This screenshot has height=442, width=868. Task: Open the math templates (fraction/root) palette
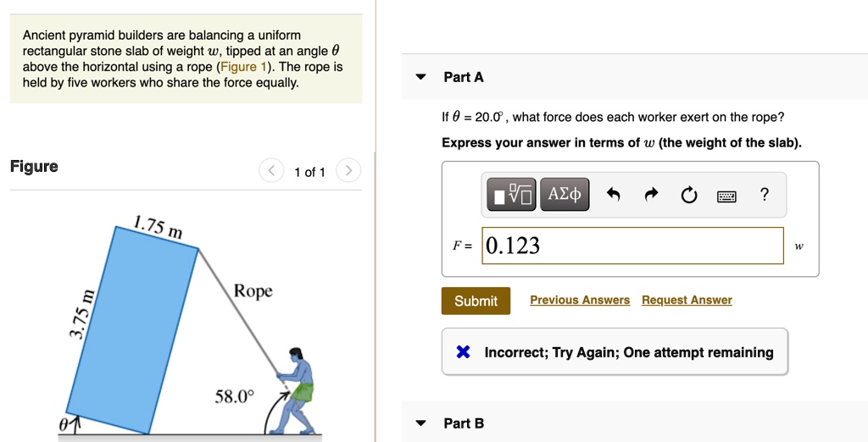[512, 196]
